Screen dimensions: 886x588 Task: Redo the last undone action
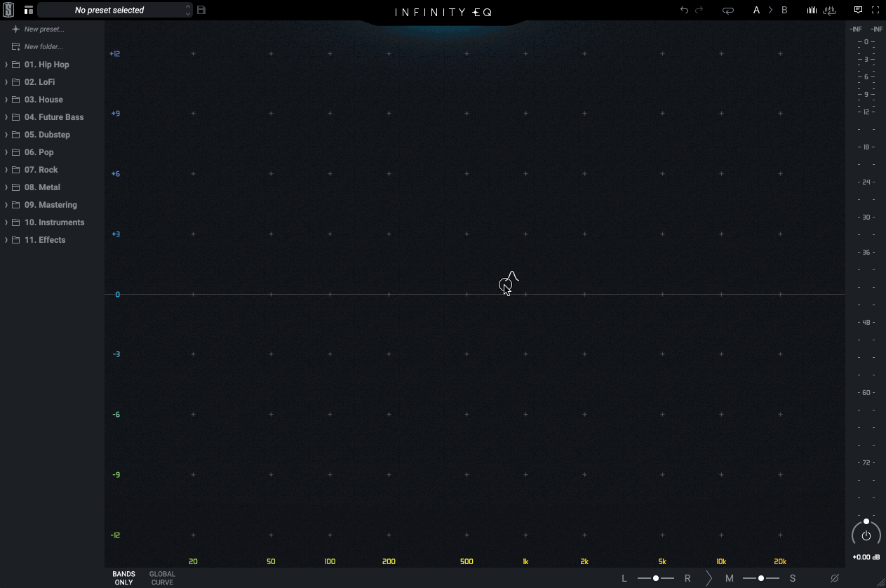(699, 10)
